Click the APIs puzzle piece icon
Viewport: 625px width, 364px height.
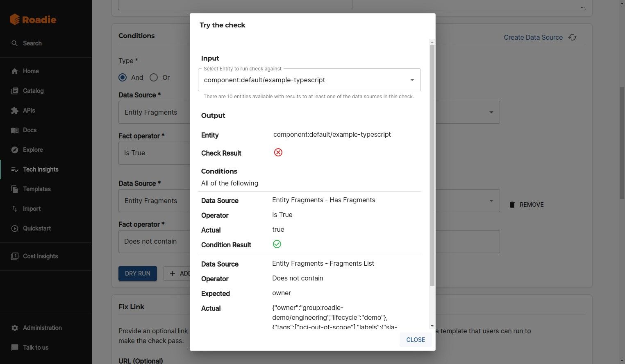tap(15, 111)
